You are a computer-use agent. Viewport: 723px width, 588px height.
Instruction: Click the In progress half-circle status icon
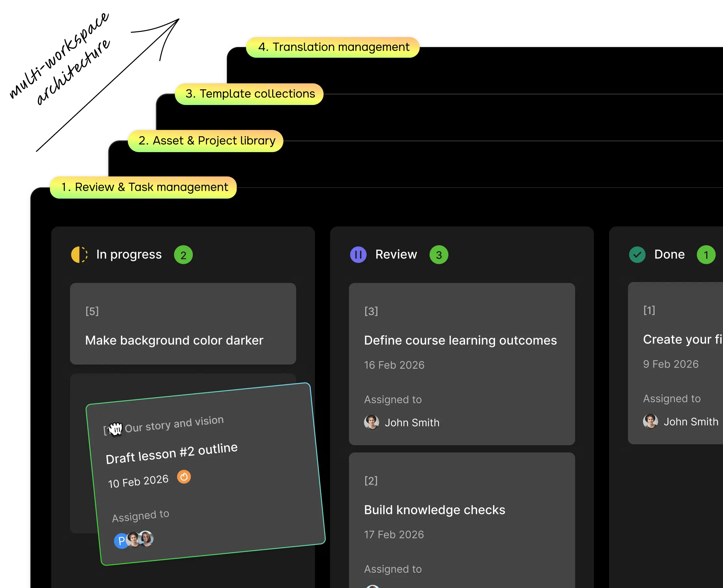79,255
